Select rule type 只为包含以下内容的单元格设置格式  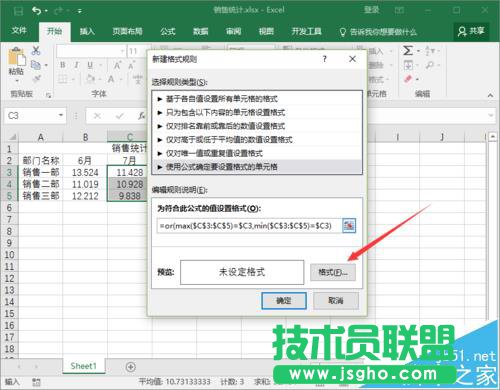[x=257, y=112]
